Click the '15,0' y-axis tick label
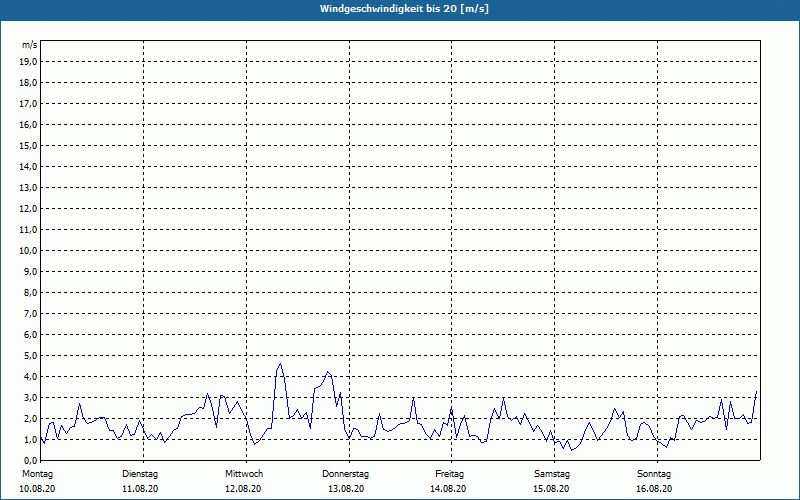Screen dimensions: 800x500 pyautogui.click(x=29, y=145)
